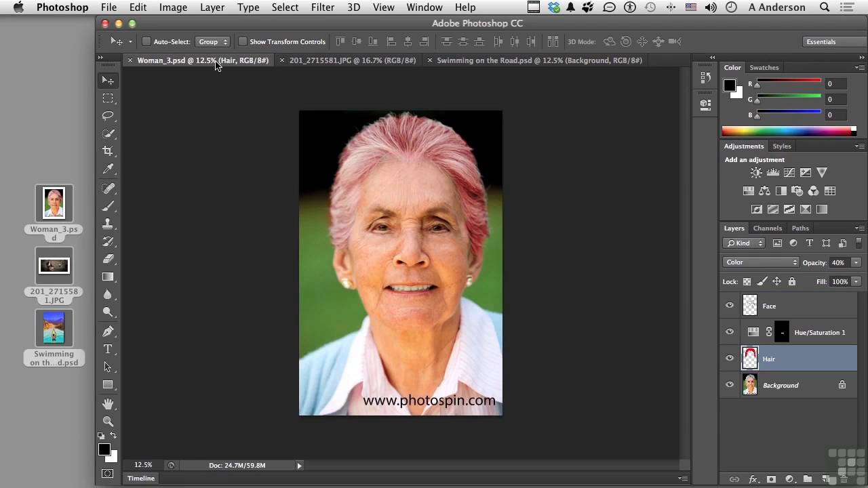
Task: Open the Filter menu
Action: [322, 7]
